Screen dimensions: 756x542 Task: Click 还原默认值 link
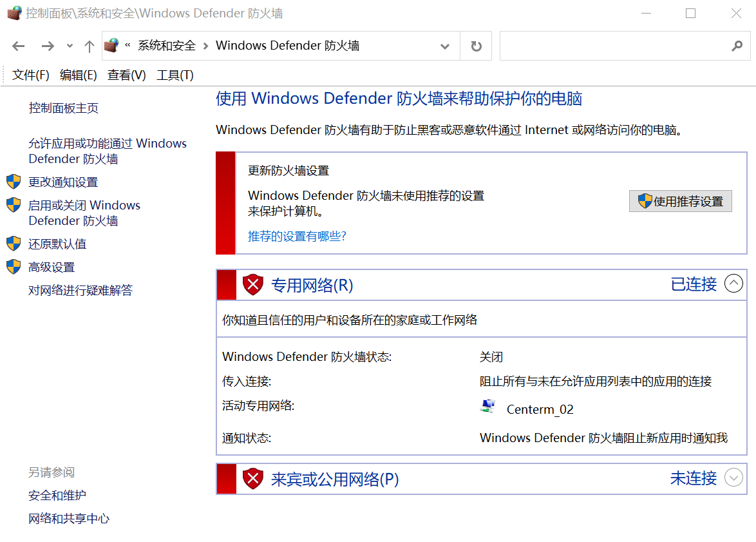(57, 244)
